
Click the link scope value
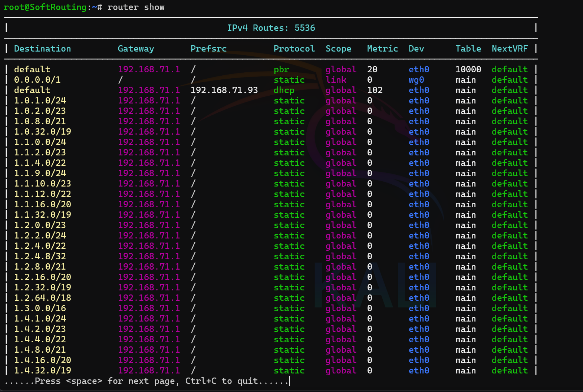click(336, 80)
